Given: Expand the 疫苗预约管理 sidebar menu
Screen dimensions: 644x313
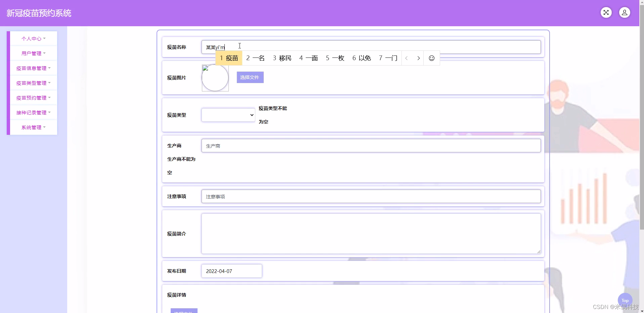Looking at the screenshot, I should (x=34, y=98).
